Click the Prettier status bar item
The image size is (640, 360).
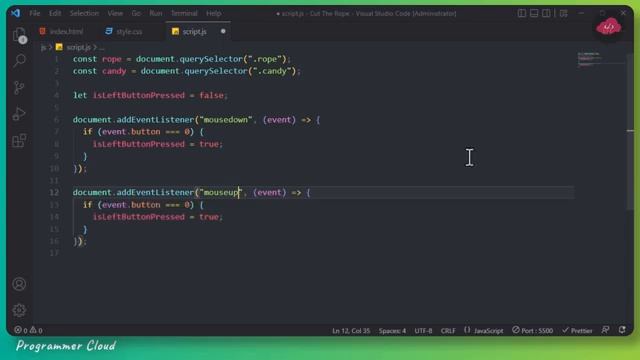point(577,330)
